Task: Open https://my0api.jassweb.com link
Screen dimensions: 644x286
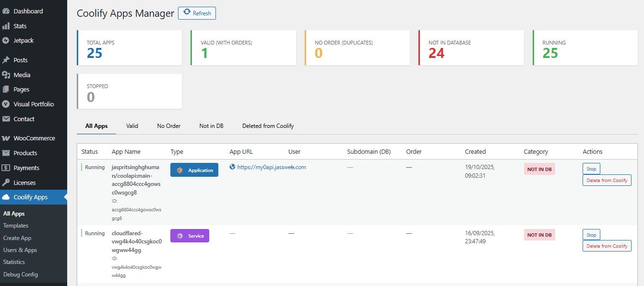Action: (x=272, y=167)
